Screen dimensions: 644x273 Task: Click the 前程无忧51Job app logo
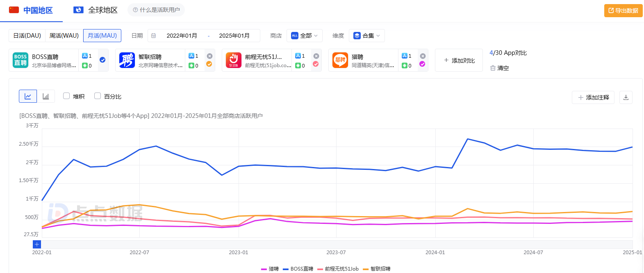click(234, 60)
